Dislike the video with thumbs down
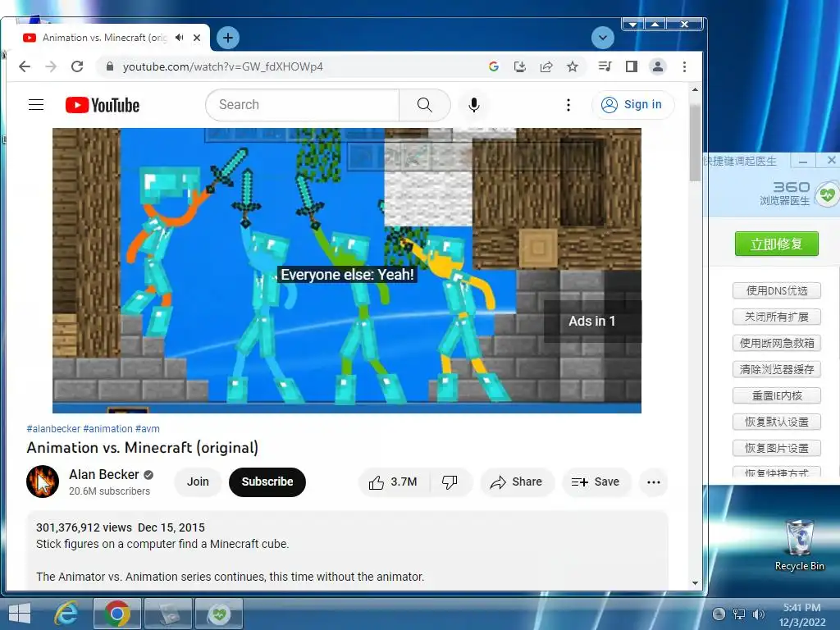The width and height of the screenshot is (840, 630). point(450,482)
